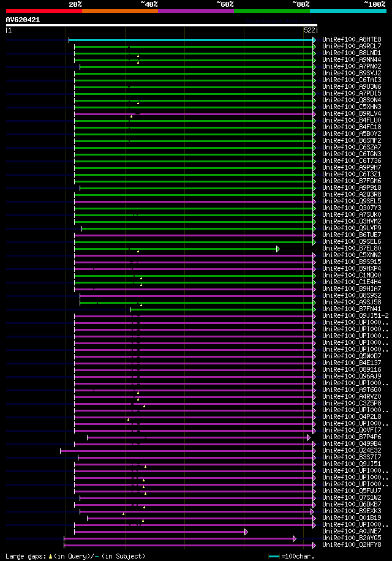Viewport: 392px width, 561px height.
Task: Select the UniRef100_A2Q3R8 label
Action: [x=352, y=195]
